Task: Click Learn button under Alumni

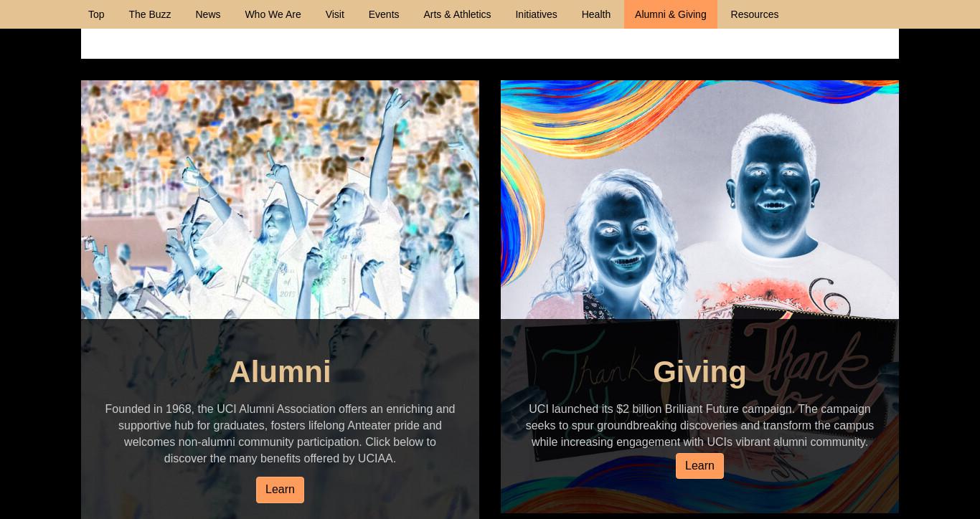Action: [280, 490]
